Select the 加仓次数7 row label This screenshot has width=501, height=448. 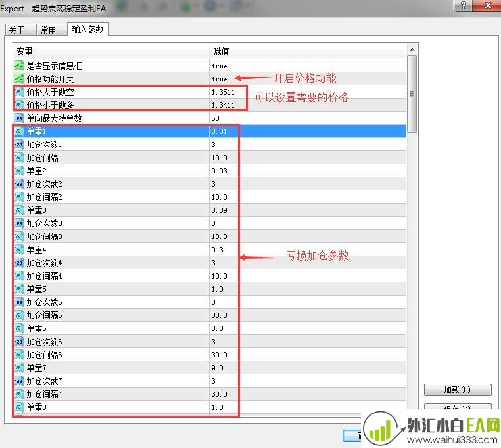pos(44,381)
